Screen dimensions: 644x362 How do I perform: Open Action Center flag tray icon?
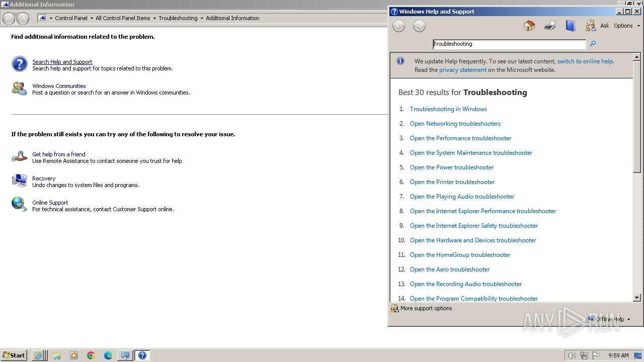point(596,355)
